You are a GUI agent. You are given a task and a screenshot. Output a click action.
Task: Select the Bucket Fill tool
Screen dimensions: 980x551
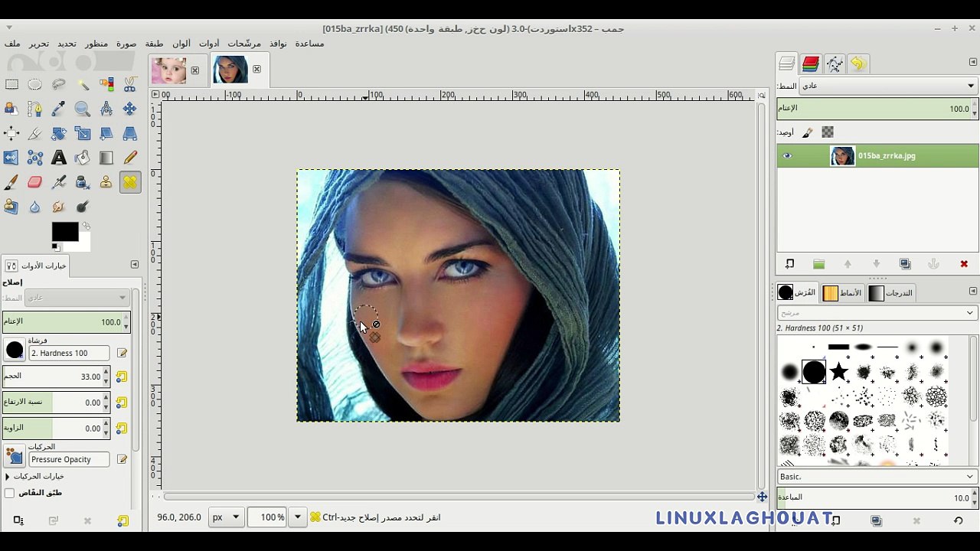coord(83,158)
